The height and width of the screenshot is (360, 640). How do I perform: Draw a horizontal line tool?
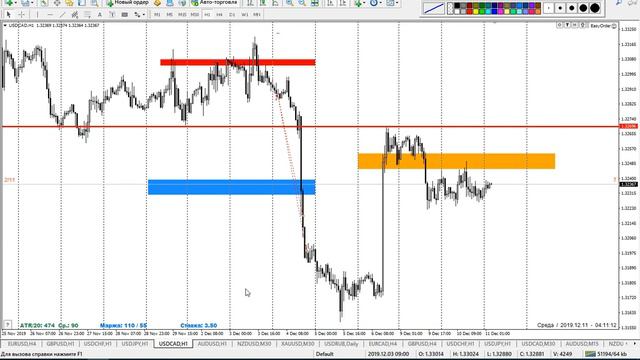pyautogui.click(x=50, y=15)
